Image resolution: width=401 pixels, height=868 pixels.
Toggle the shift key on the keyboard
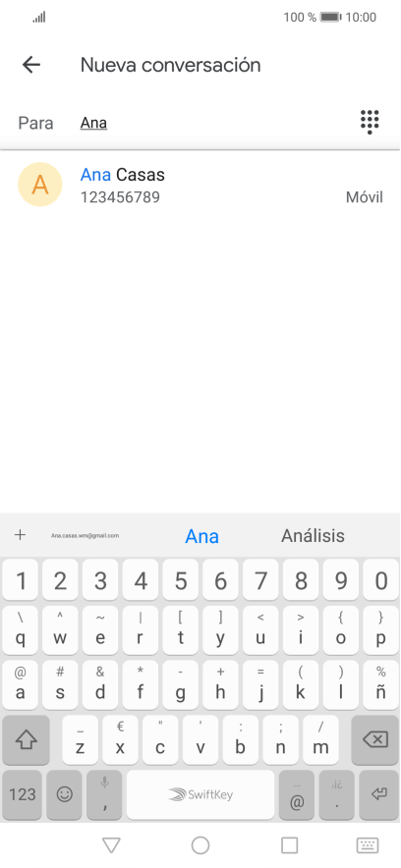point(26,740)
